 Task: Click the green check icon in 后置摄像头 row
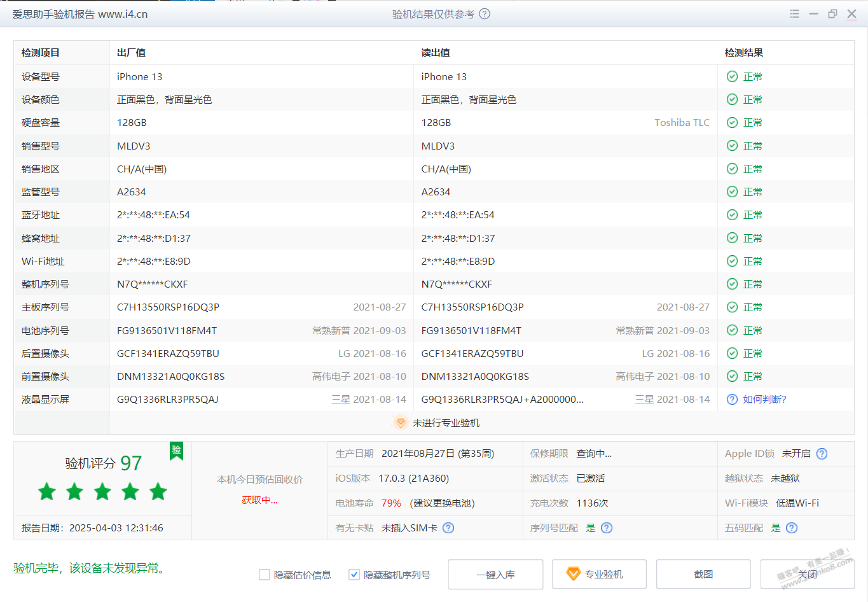[732, 353]
